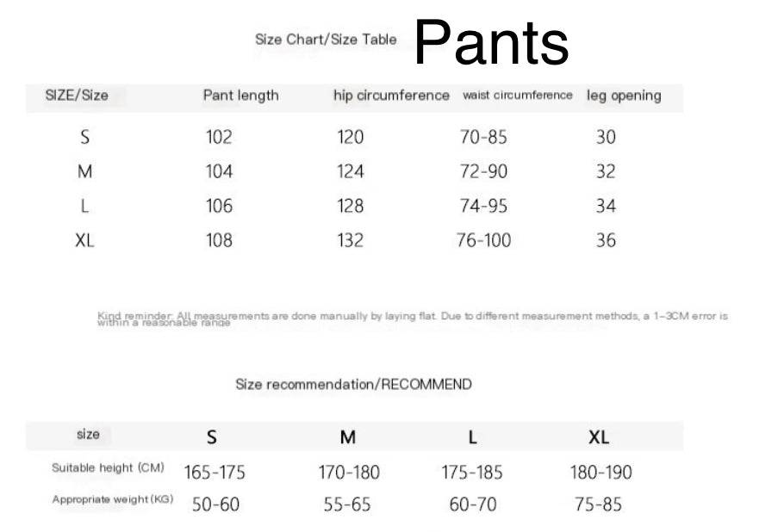Select the "hip circumference" column header
The height and width of the screenshot is (532, 778).
[x=391, y=96]
